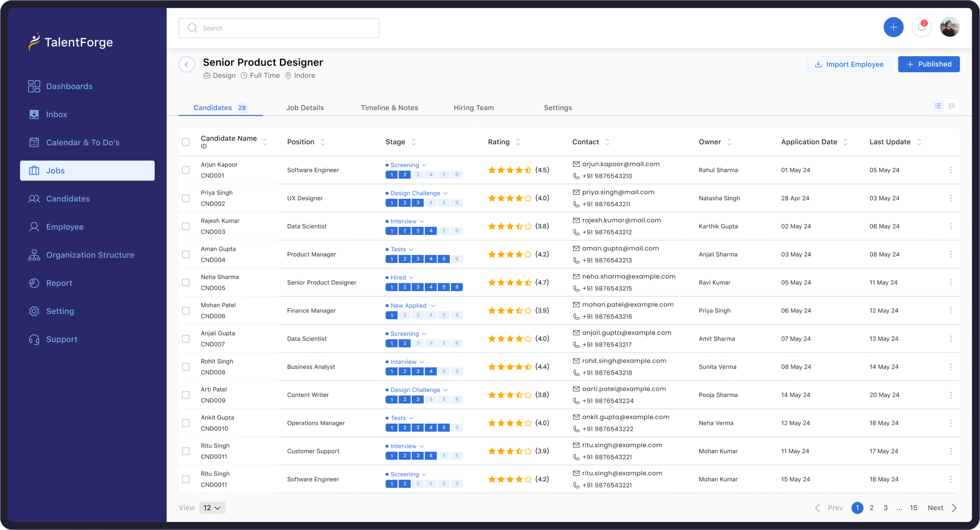Sort by Rating column arrows
Image resolution: width=980 pixels, height=530 pixels.
(x=518, y=142)
